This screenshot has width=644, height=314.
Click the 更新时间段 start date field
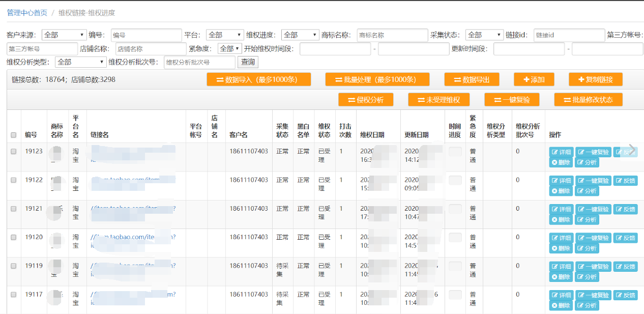529,49
